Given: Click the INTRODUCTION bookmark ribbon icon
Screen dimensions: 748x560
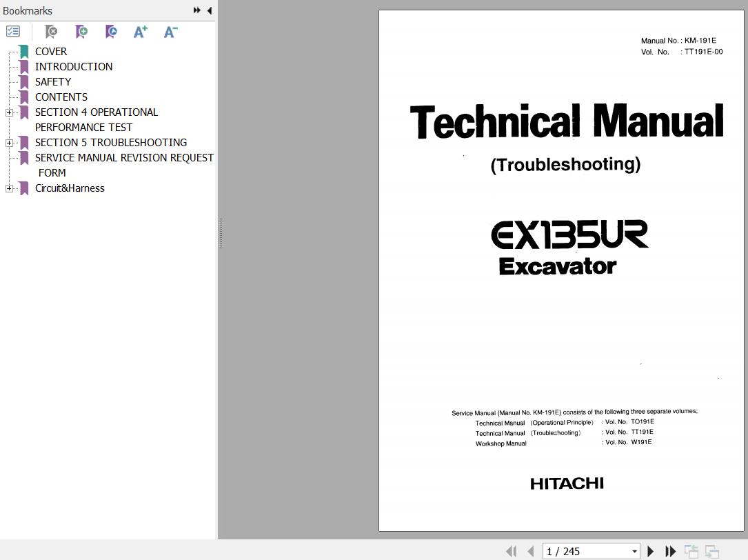Looking at the screenshot, I should coord(24,67).
